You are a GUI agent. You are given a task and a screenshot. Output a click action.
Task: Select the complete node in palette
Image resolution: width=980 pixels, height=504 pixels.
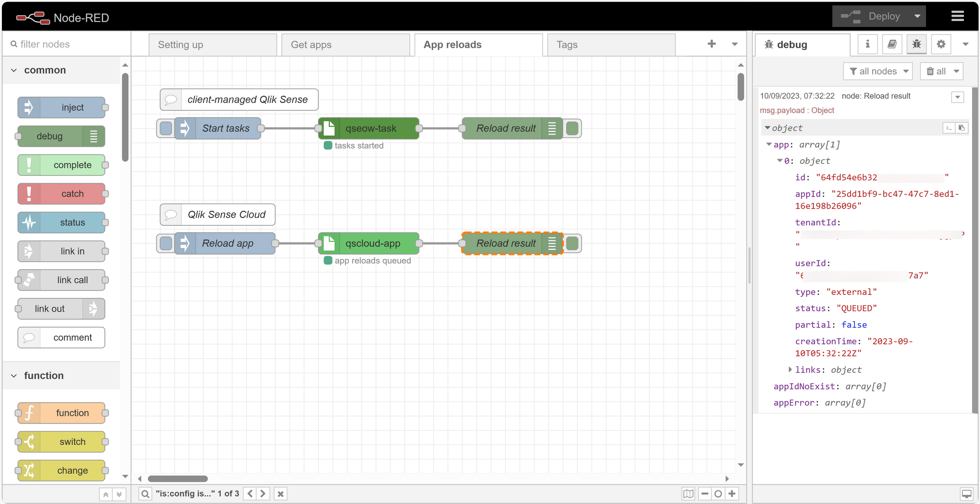pos(62,165)
